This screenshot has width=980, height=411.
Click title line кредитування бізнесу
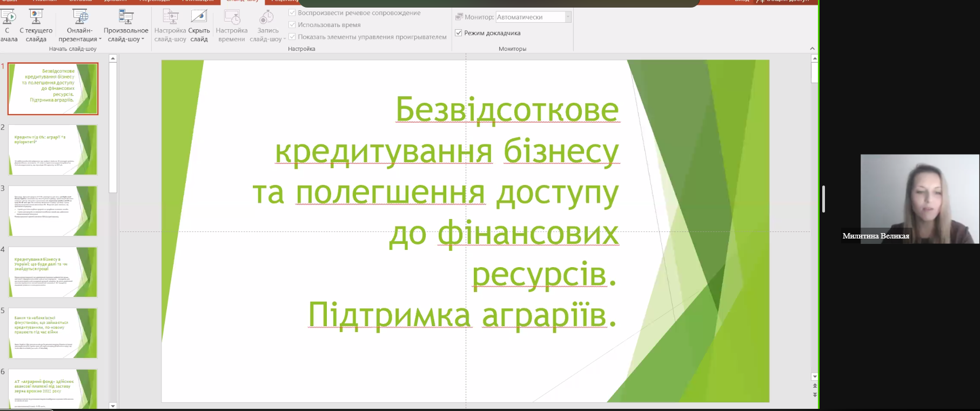point(447,152)
